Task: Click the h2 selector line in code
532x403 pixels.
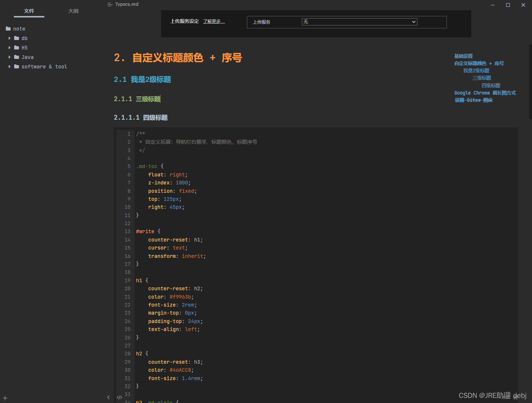Action: [142, 354]
